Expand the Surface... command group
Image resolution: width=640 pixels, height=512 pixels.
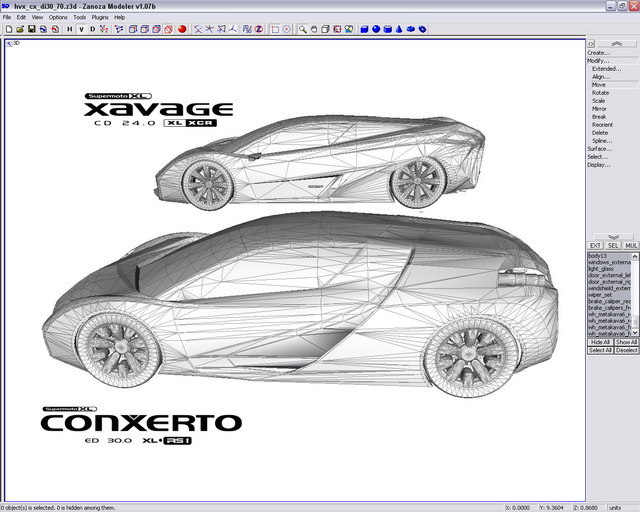pos(599,148)
